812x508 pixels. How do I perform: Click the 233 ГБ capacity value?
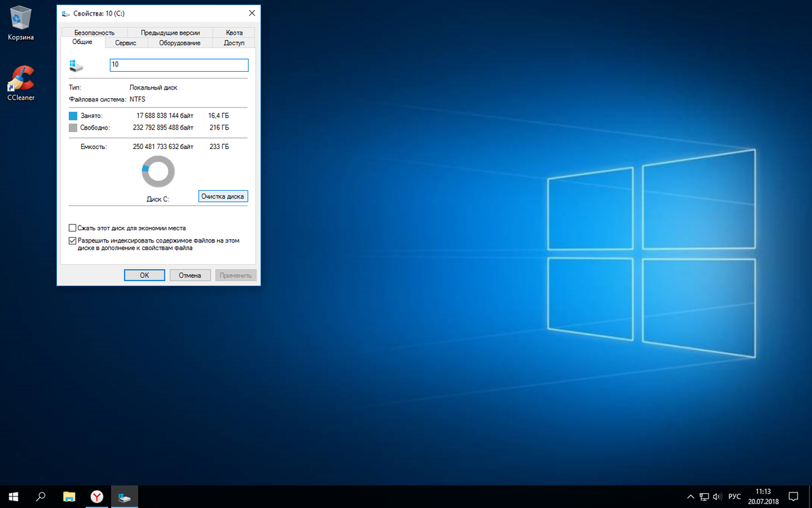(220, 146)
